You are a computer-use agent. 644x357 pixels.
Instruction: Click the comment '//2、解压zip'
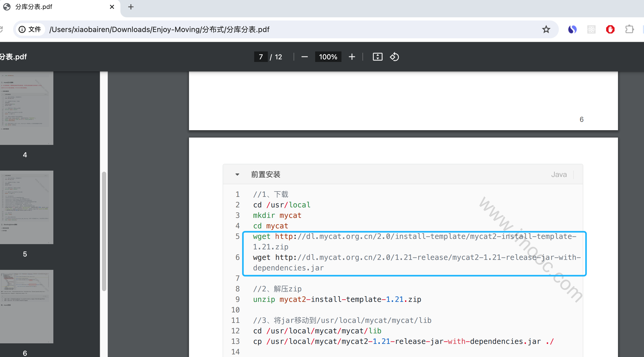[x=277, y=289]
